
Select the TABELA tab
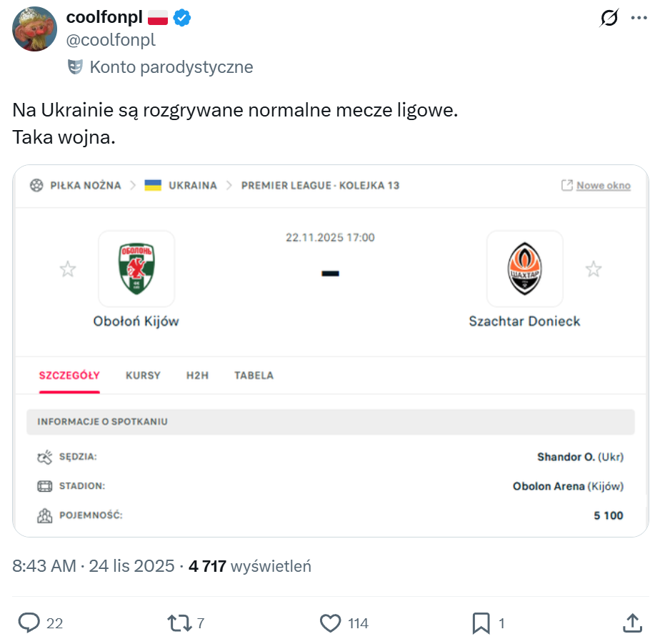(x=254, y=375)
